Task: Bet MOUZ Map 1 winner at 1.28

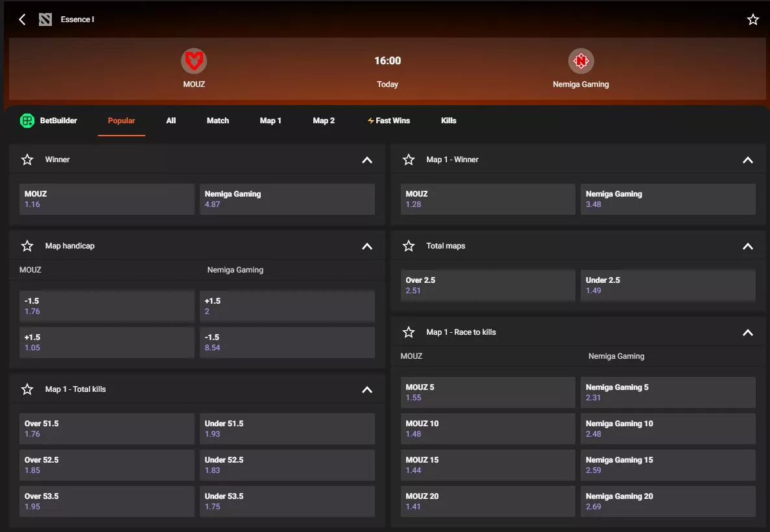Action: (488, 199)
